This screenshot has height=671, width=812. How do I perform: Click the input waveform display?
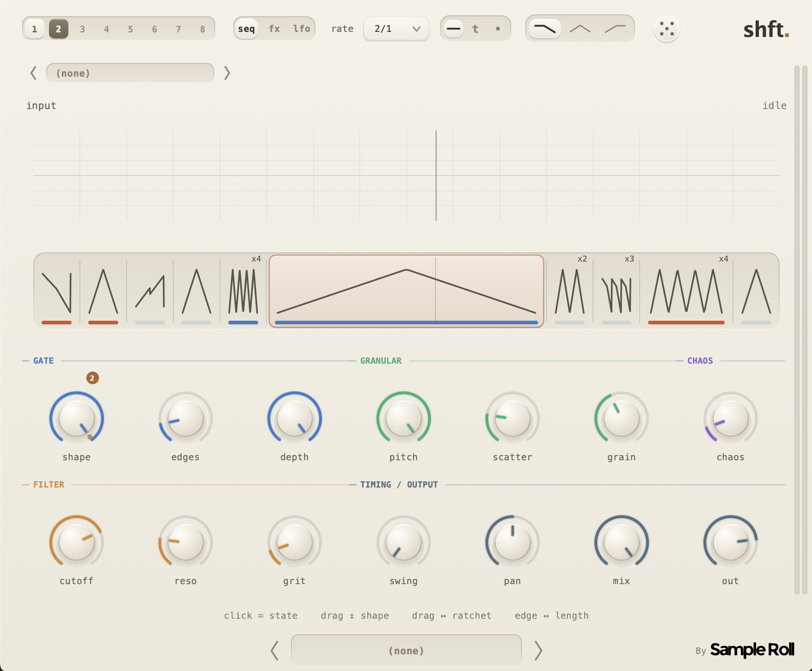click(406, 176)
